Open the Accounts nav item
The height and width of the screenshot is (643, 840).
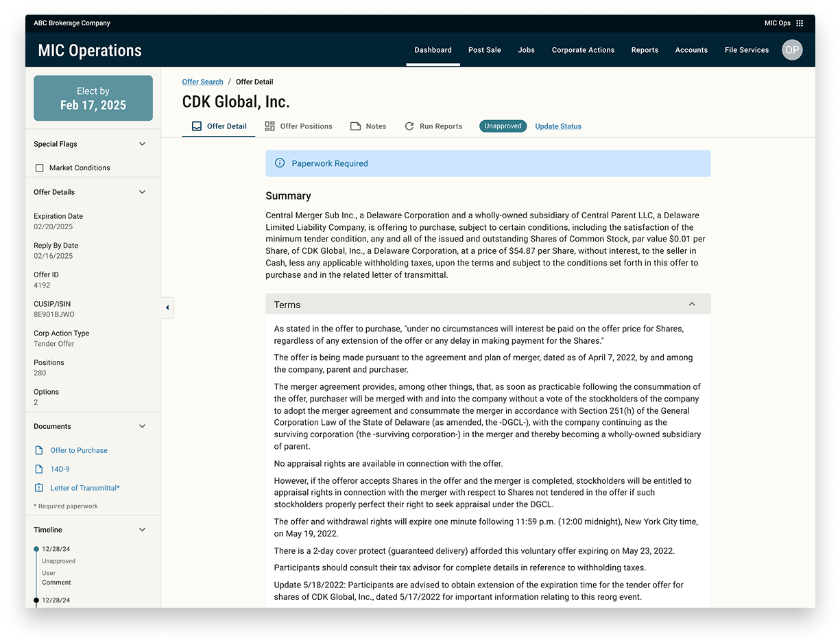(691, 50)
